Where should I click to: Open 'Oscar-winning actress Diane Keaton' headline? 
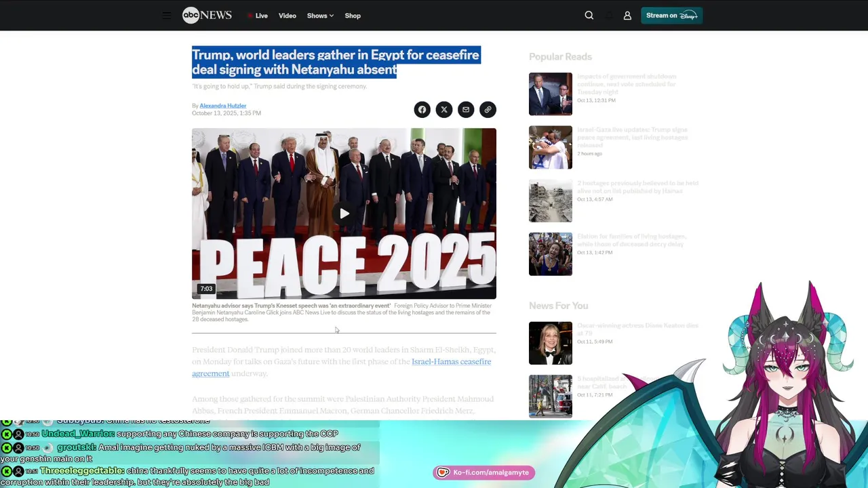[x=637, y=329]
